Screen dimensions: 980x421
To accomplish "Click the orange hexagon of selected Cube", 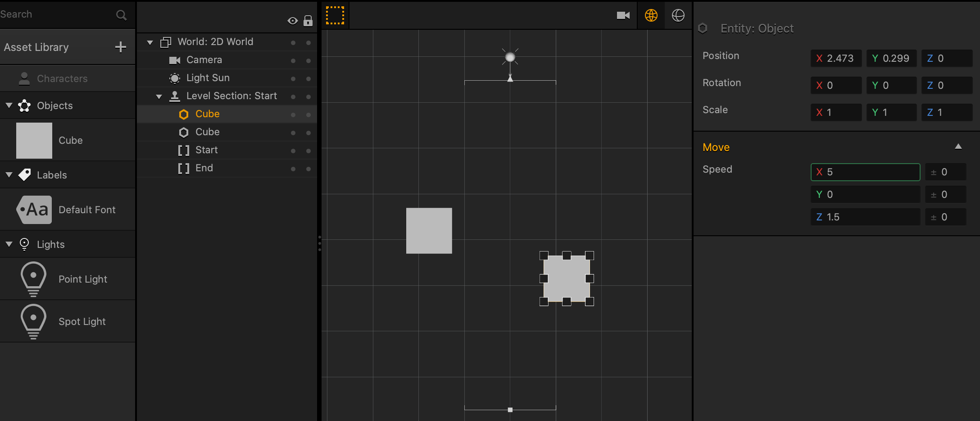I will point(184,114).
